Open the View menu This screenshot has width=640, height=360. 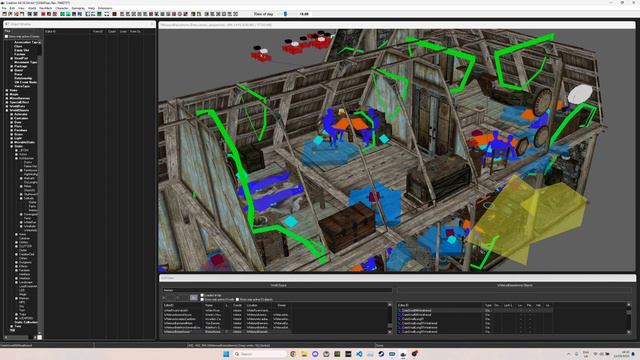coord(21,8)
